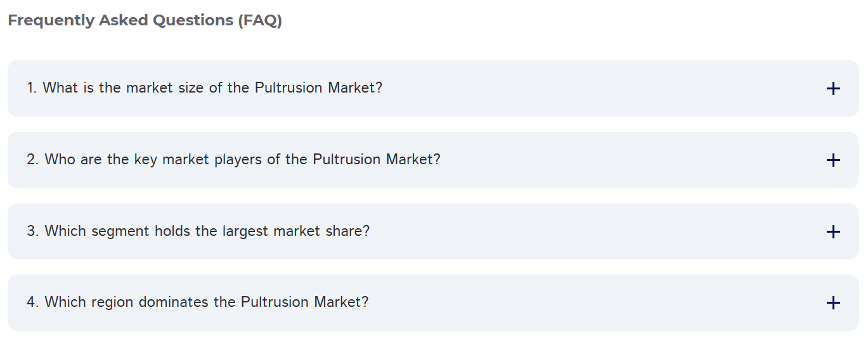Expand the market size question plus icon
868x343 pixels.
click(x=833, y=89)
